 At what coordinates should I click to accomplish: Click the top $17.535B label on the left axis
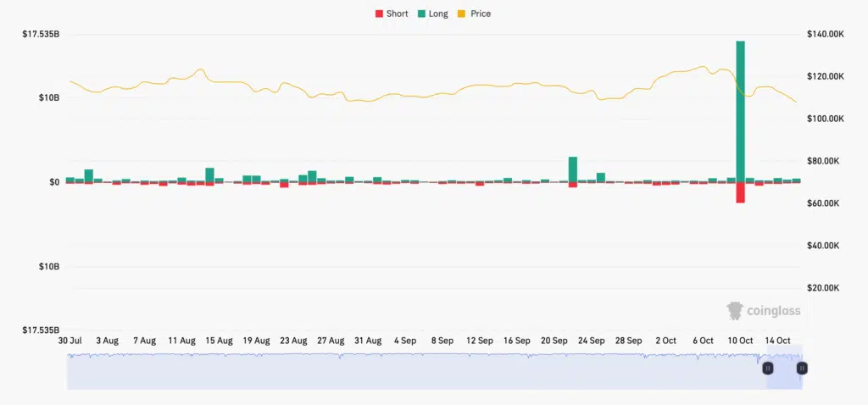(41, 34)
